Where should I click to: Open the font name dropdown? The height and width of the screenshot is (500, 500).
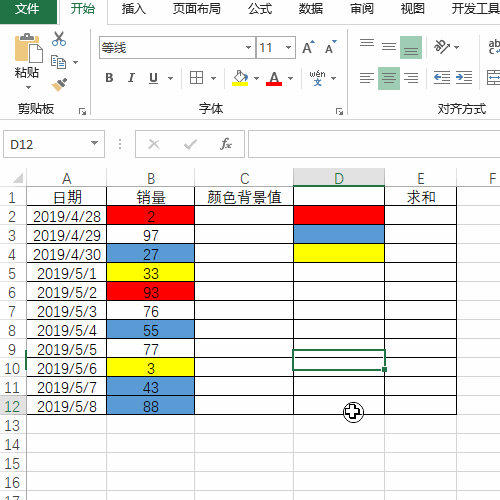coord(248,48)
